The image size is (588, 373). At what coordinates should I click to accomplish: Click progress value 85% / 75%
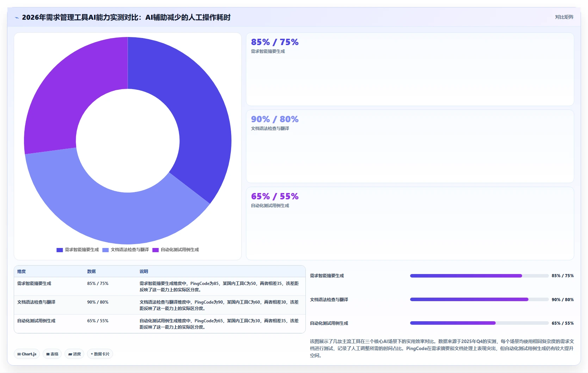(x=563, y=276)
